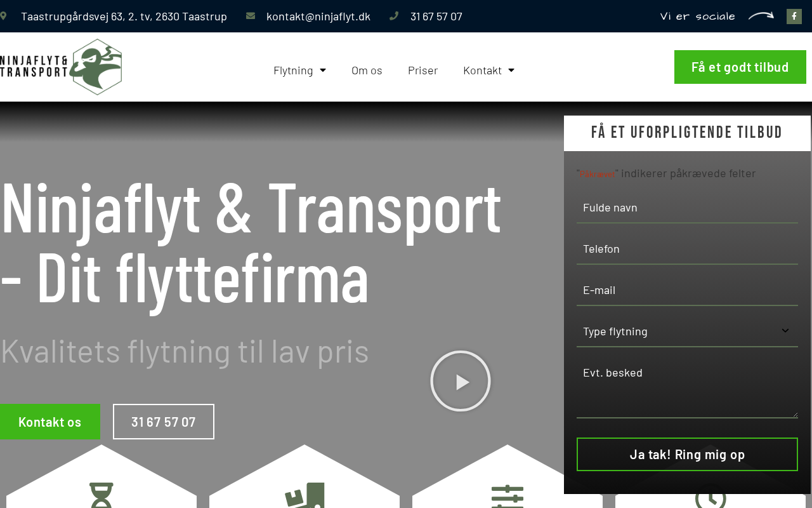Open the Om os page

(367, 70)
